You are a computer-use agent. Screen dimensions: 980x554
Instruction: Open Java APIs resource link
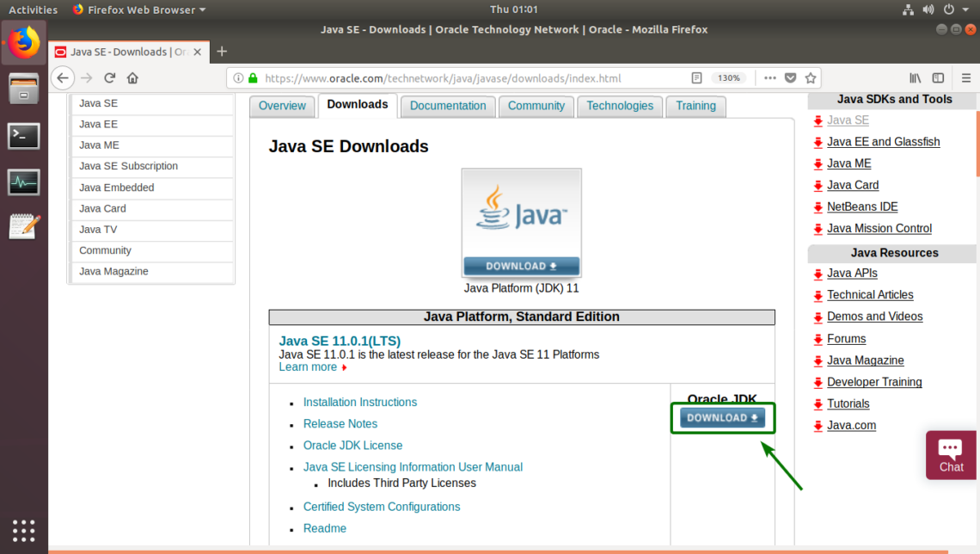[852, 274]
